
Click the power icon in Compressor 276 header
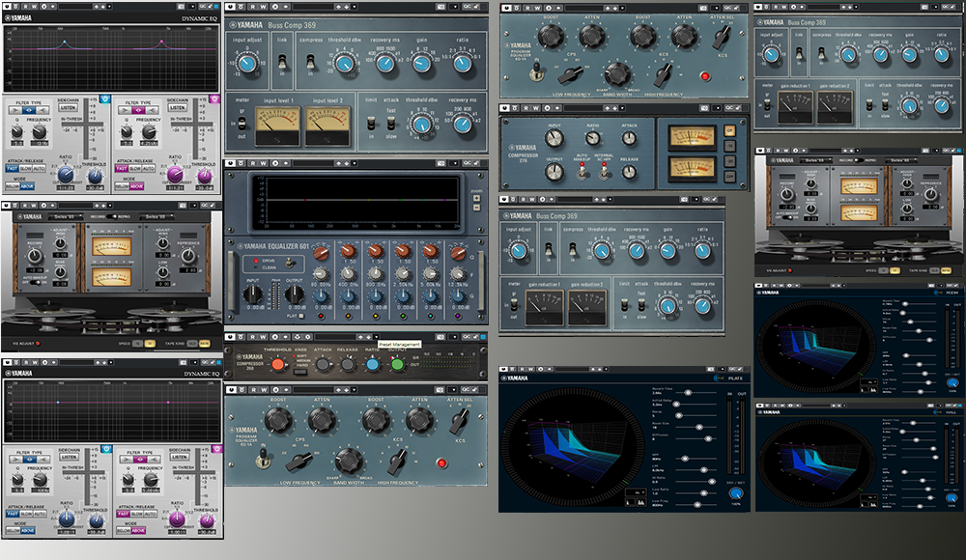point(505,109)
